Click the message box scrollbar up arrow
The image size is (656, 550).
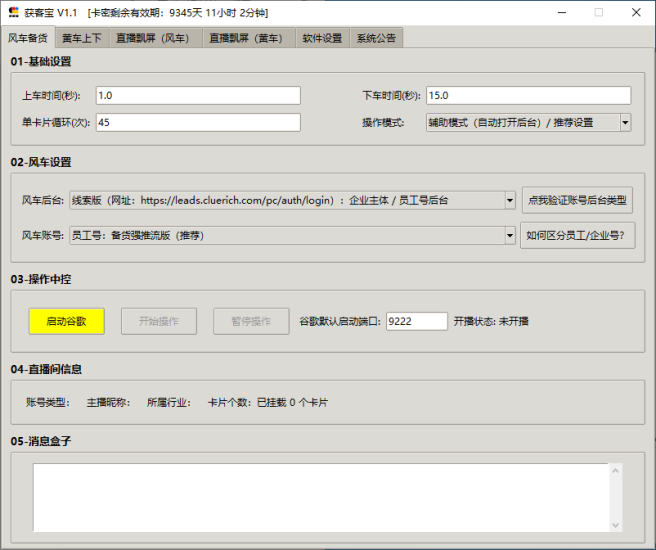615,471
